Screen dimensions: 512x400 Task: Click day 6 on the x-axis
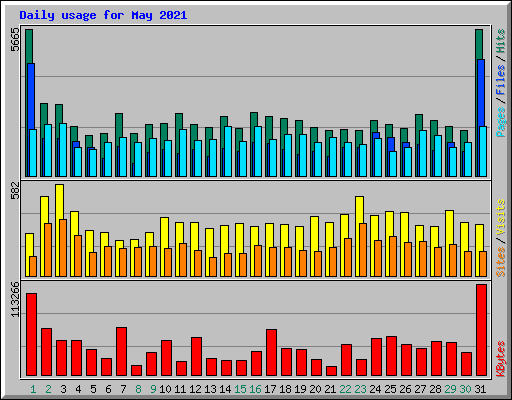(108, 389)
